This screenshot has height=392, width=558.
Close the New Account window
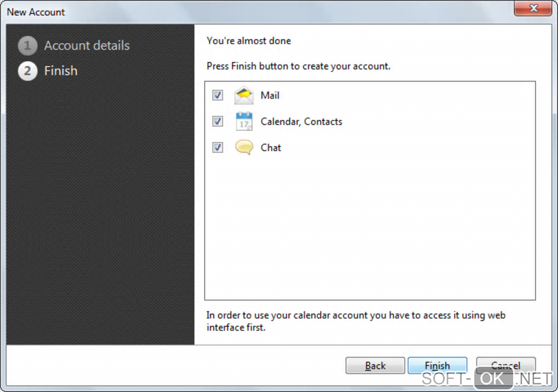(532, 9)
